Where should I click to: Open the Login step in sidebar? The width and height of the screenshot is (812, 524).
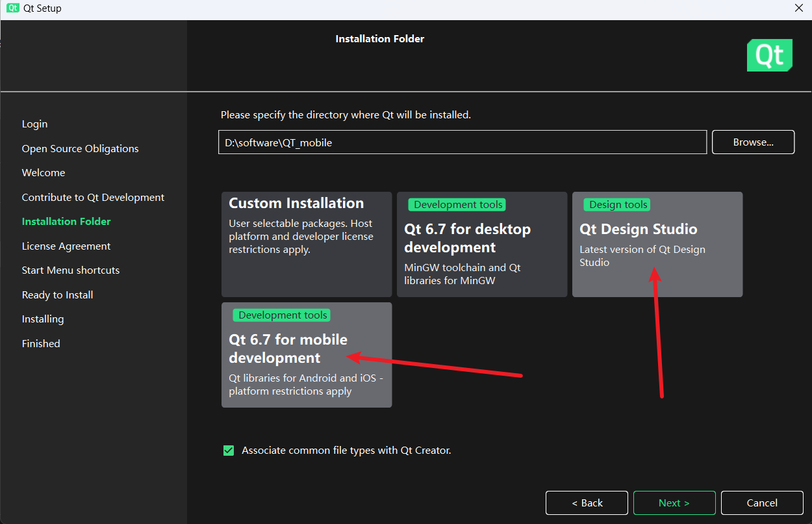(x=34, y=124)
